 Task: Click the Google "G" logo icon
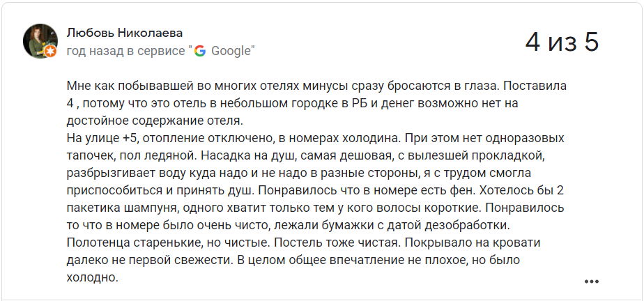point(200,50)
